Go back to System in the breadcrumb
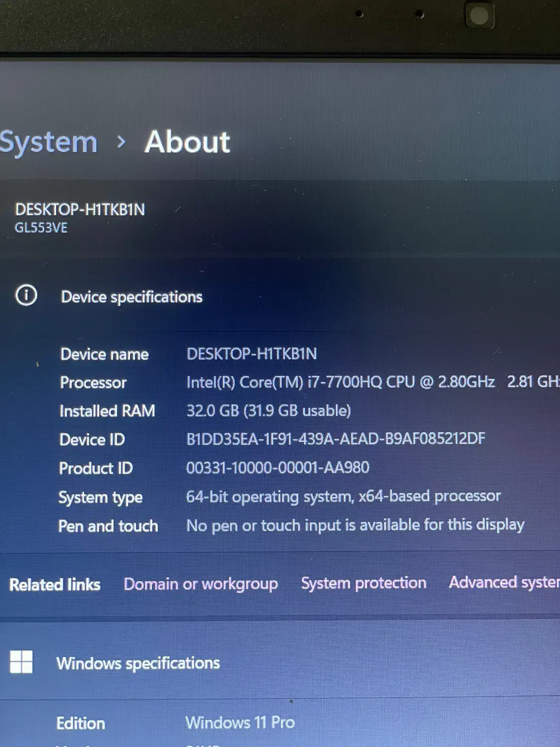The height and width of the screenshot is (747, 560). click(x=49, y=142)
